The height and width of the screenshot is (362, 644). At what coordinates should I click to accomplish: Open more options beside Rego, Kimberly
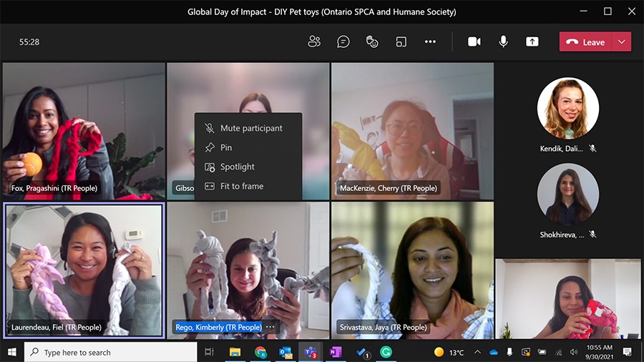click(x=270, y=327)
